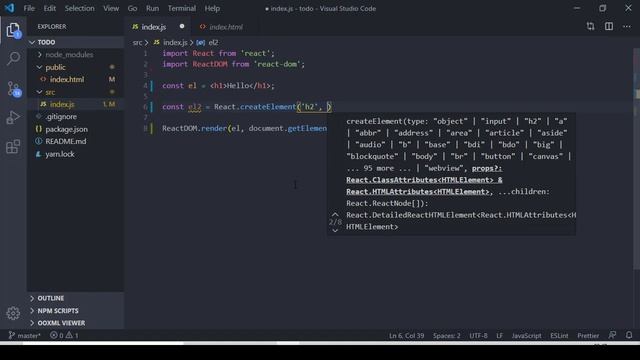
Task: Change encoding via UTF-8 status item
Action: (478, 336)
